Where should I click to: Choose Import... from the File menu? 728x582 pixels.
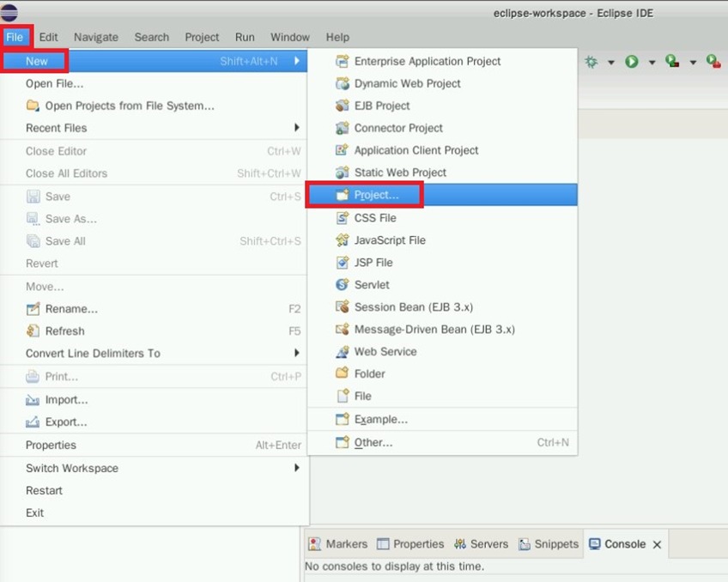66,399
